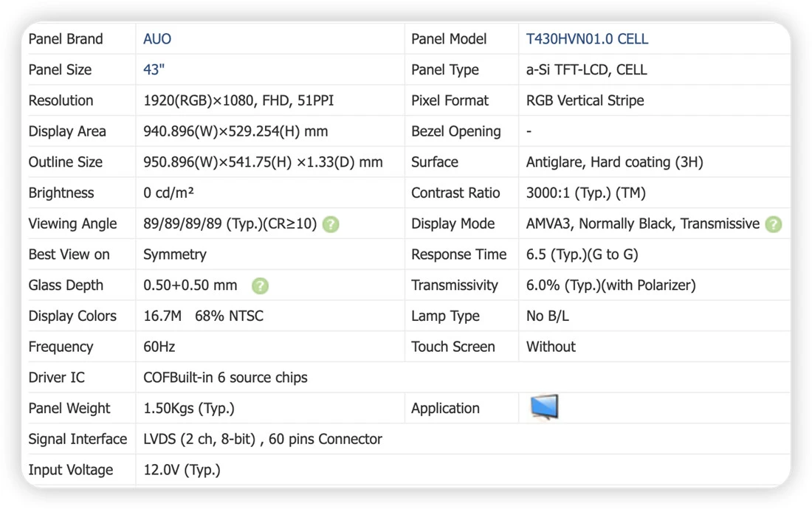Viewport: 812px width, 509px height.
Task: Click the Driver IC COF value
Action: 225,378
